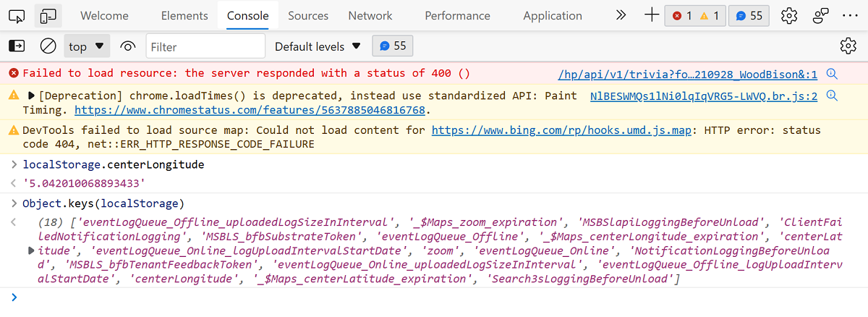Open the Customize DevTools three-dots menu
Viewport: 868px width, 317px height.
click(x=849, y=15)
